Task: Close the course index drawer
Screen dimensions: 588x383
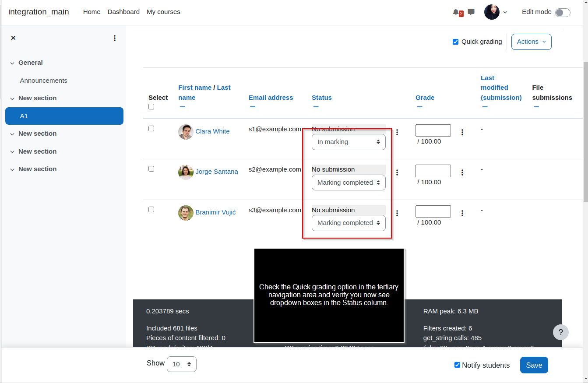Action: coord(13,38)
